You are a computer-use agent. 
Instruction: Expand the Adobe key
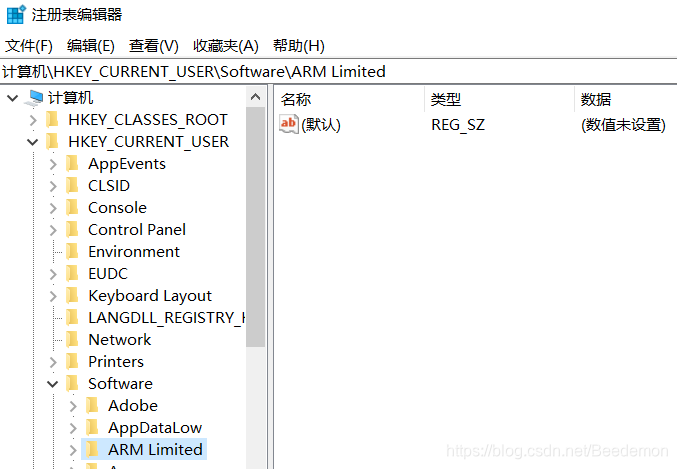coord(73,406)
